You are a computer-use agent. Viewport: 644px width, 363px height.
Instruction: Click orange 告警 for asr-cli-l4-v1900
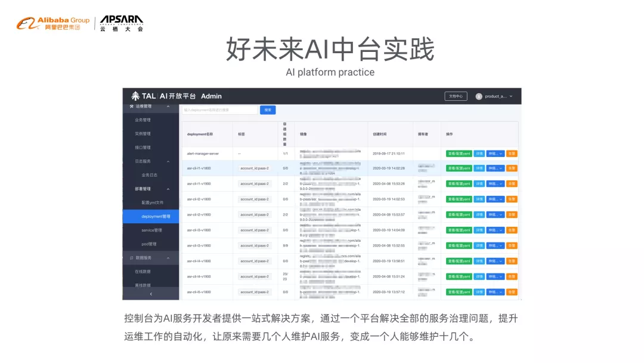512,276
